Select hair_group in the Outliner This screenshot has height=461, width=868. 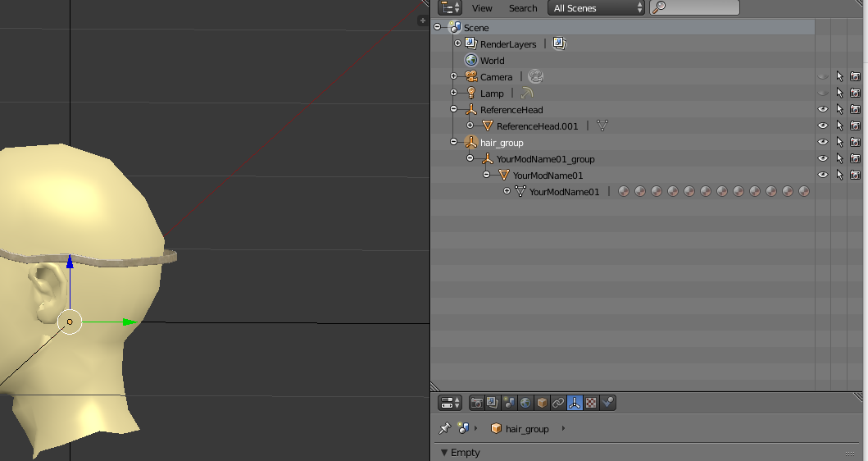tap(502, 143)
